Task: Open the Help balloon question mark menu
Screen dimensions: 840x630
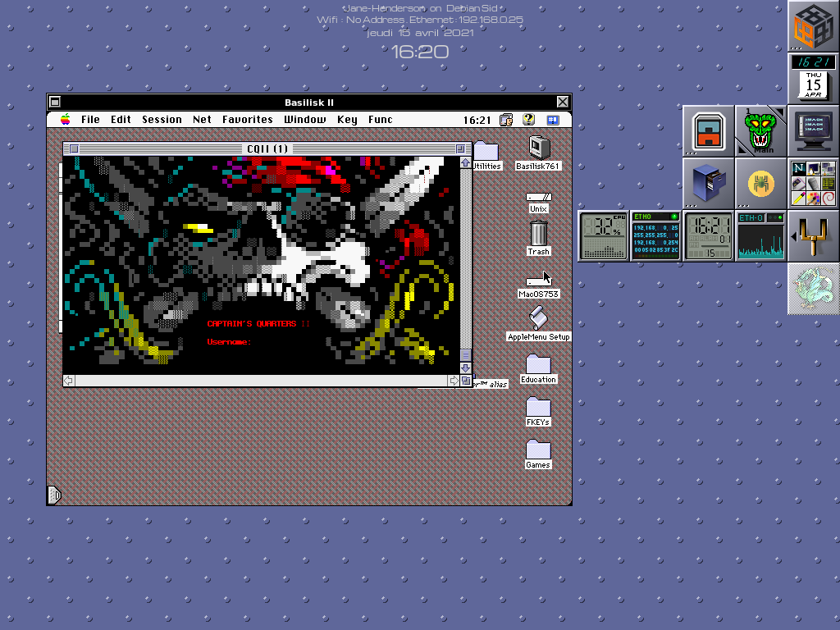Action: pyautogui.click(x=529, y=120)
